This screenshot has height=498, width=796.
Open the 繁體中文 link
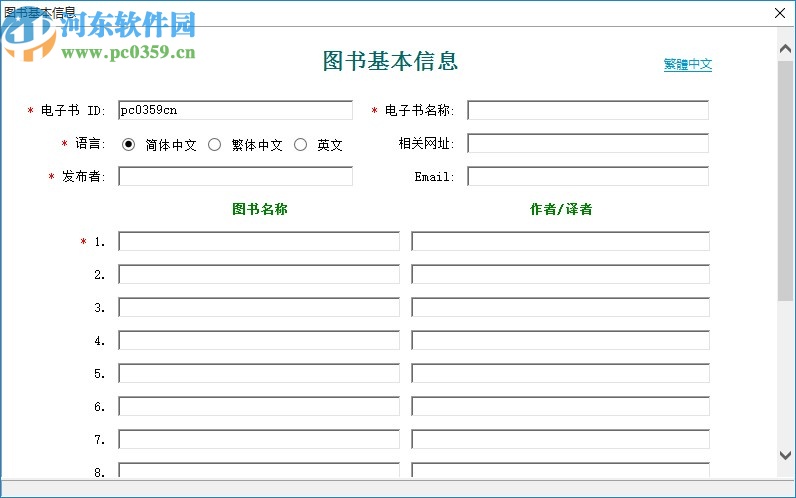pos(687,64)
